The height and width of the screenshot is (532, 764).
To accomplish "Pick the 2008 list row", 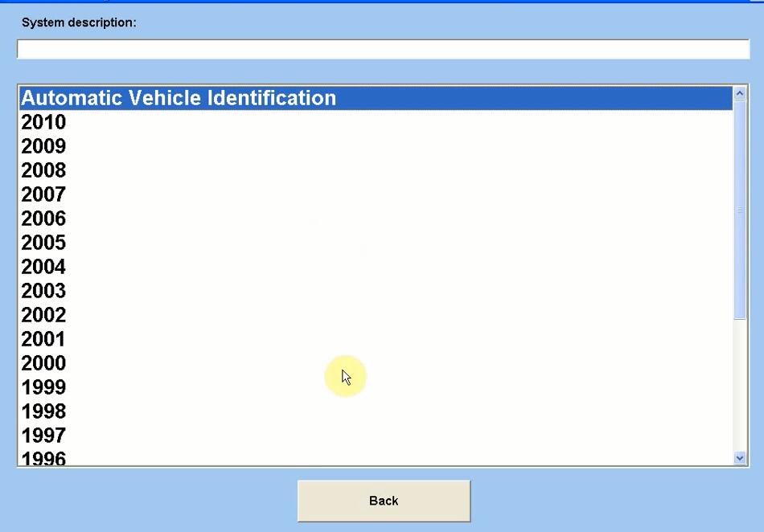I will pos(376,170).
